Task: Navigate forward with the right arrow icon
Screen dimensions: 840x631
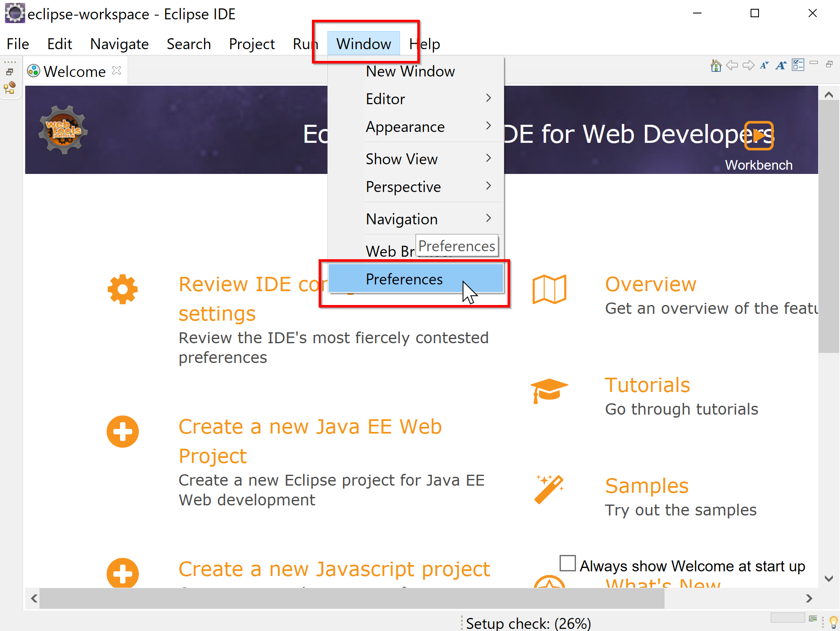Action: pyautogui.click(x=748, y=66)
